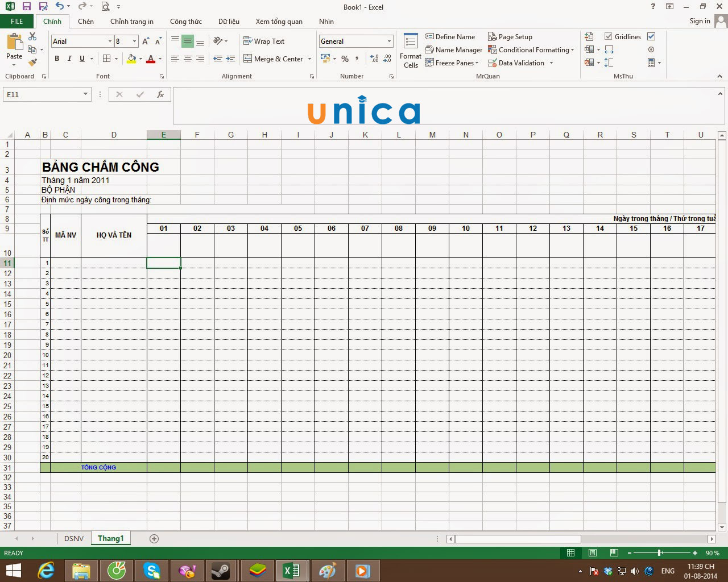Screen dimensions: 728x582
Task: Open the font name dropdown
Action: pos(111,41)
